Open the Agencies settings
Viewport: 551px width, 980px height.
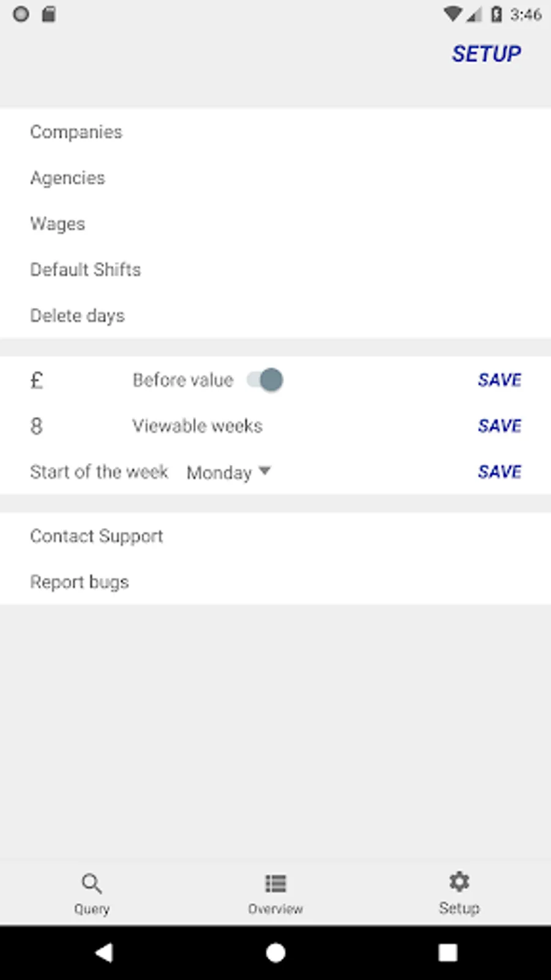68,178
